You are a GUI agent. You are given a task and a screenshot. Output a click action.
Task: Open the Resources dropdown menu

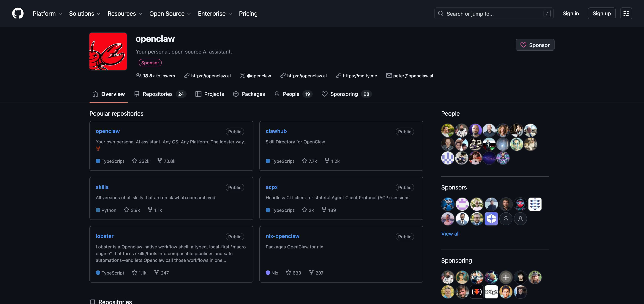[125, 13]
